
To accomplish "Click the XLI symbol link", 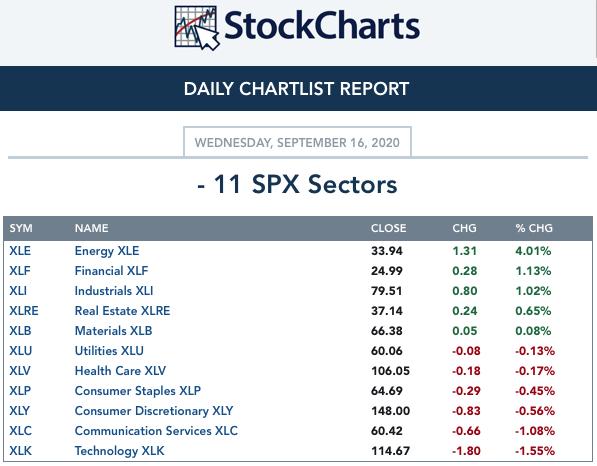I will pos(18,291).
